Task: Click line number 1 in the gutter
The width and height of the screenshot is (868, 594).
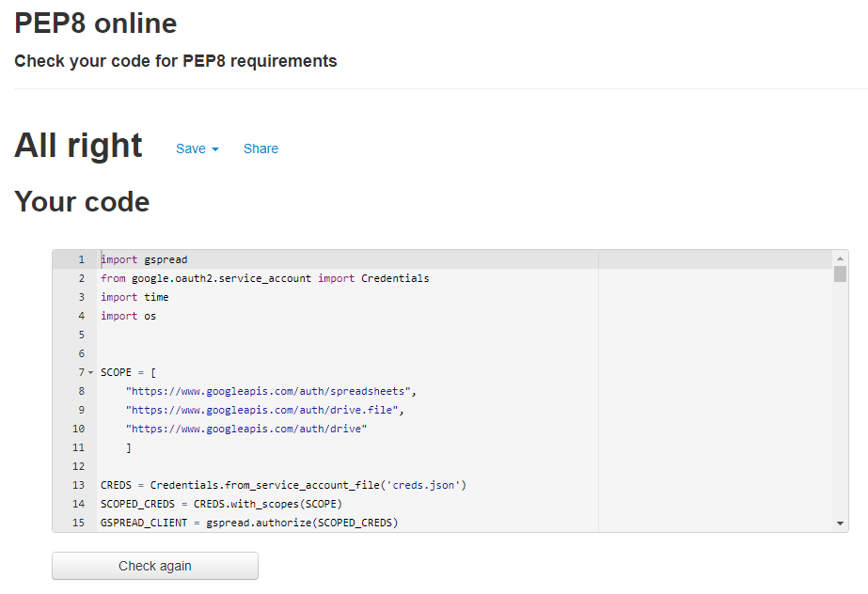Action: tap(82, 259)
